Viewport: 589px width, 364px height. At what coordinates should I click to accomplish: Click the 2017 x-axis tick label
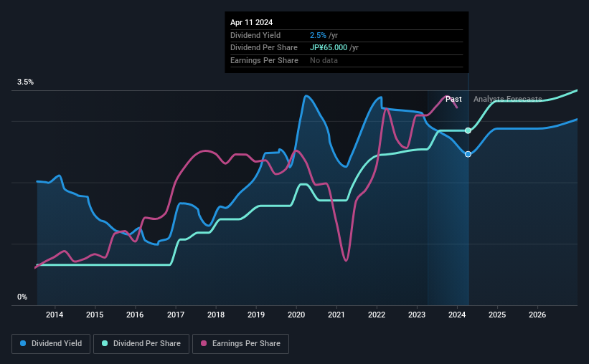coord(176,315)
